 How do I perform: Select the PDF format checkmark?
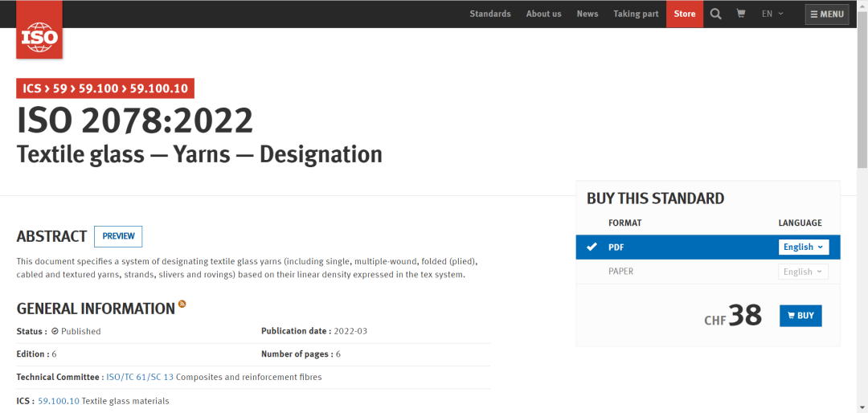(592, 247)
